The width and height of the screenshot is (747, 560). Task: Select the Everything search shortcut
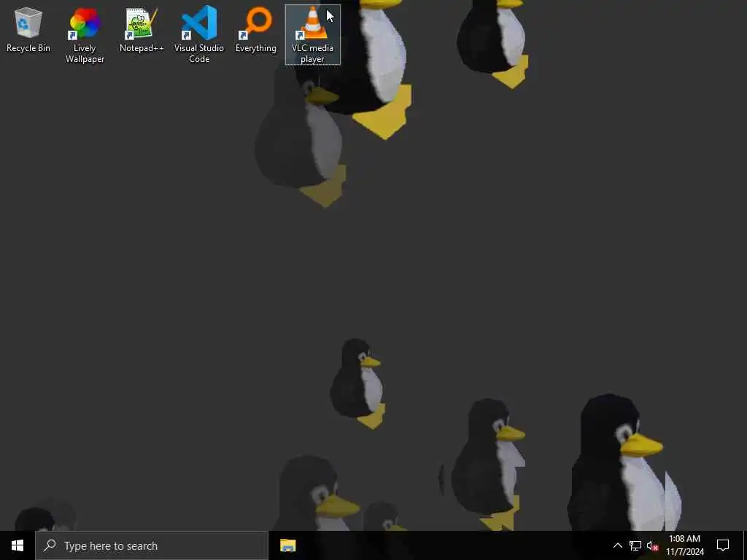coord(256,29)
